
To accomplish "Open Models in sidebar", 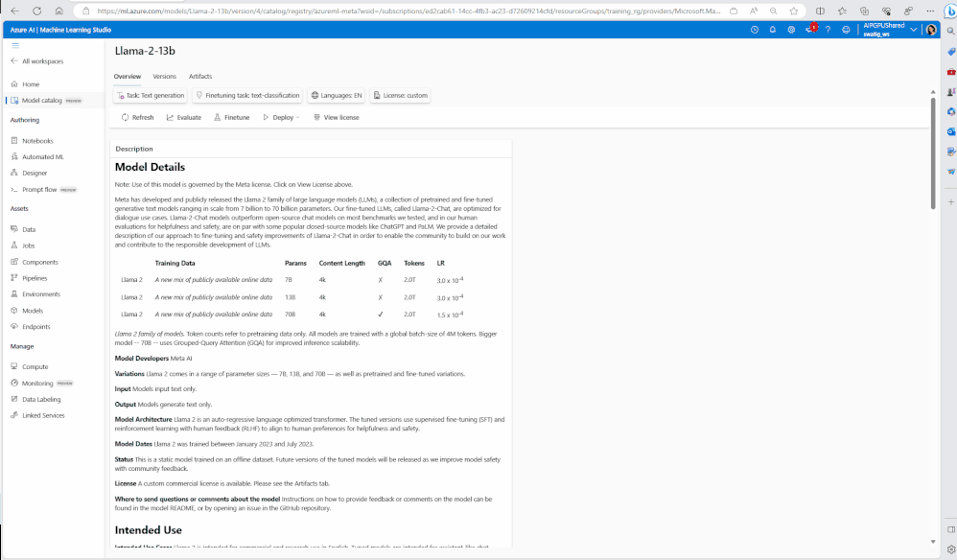I will [28, 311].
